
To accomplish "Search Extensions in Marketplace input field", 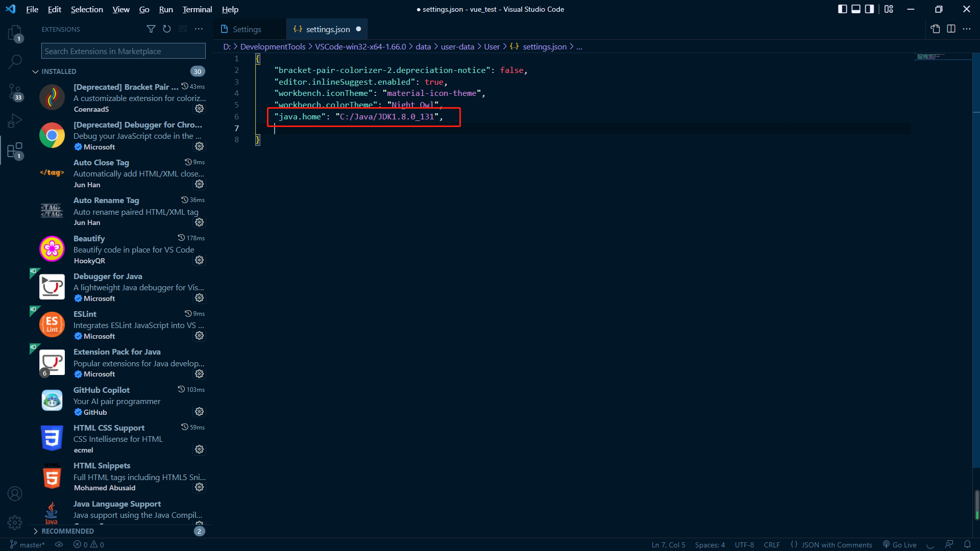I will click(x=123, y=51).
